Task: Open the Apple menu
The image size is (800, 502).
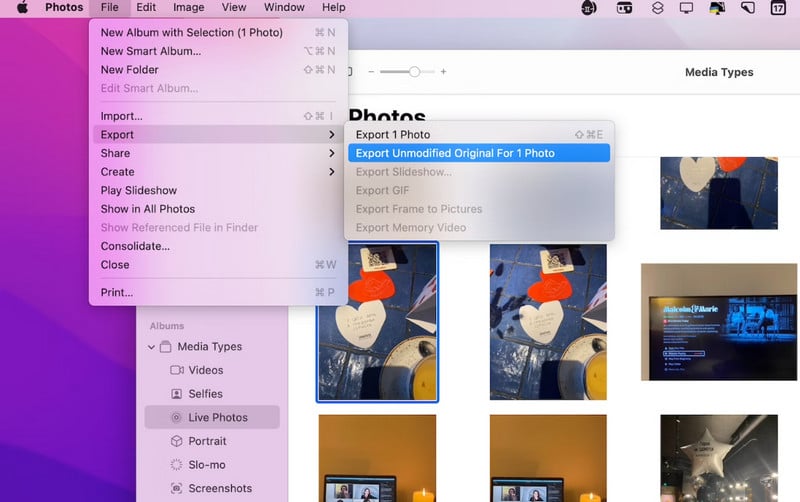Action: [22, 7]
